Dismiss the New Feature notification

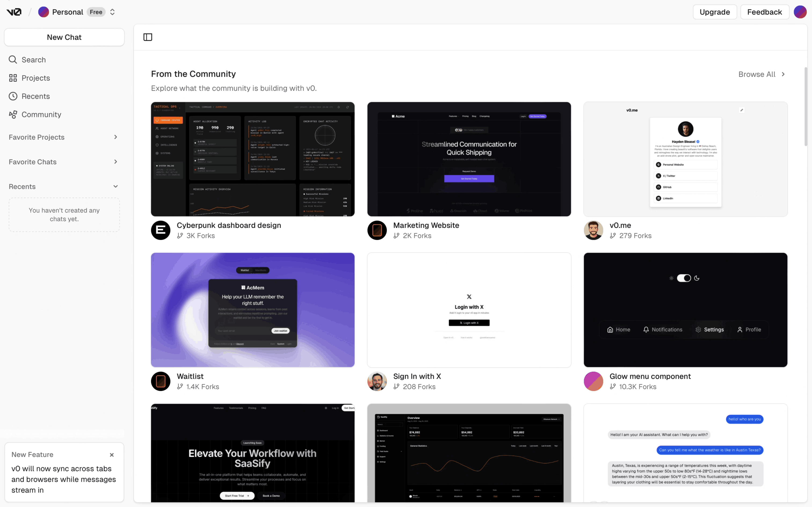point(112,455)
